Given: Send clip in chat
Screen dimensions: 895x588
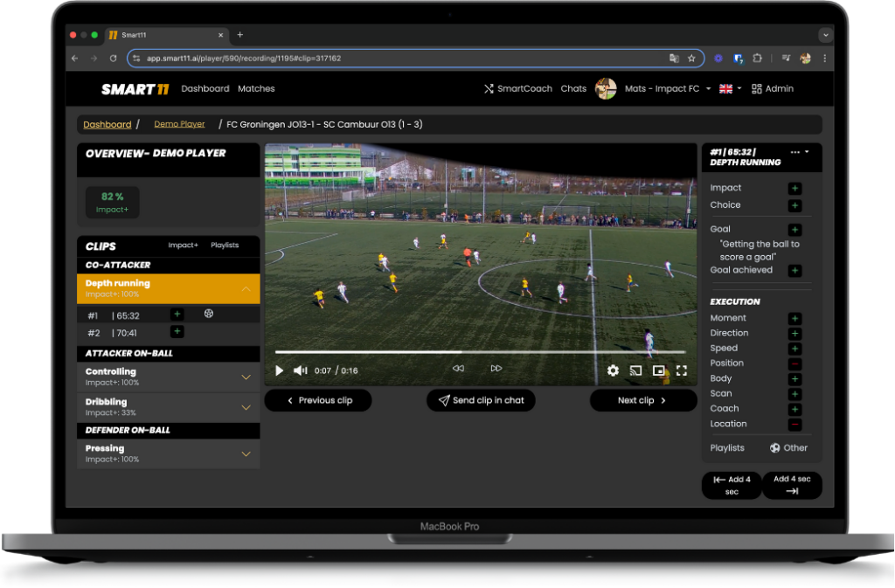Looking at the screenshot, I should [481, 400].
